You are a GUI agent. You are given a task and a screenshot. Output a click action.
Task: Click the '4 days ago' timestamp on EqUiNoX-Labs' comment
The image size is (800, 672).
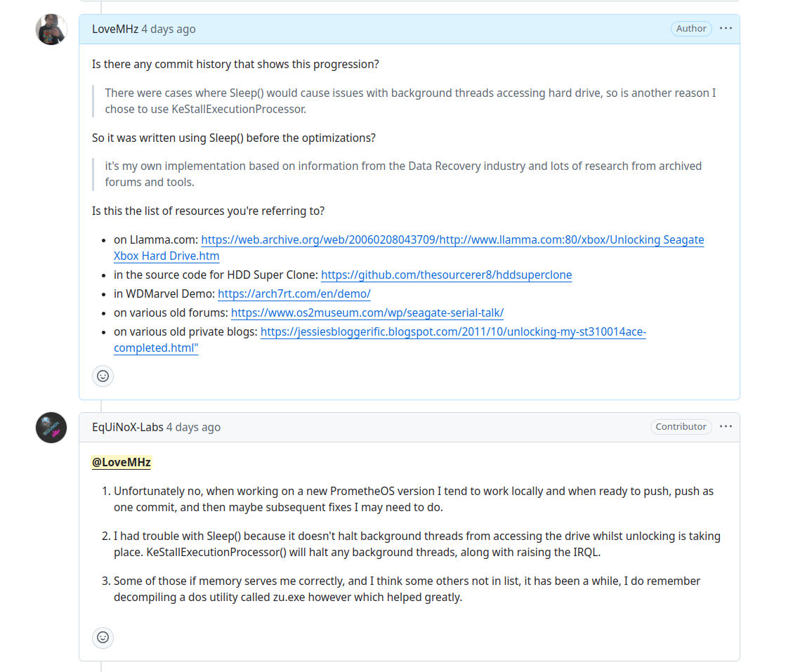click(x=193, y=427)
